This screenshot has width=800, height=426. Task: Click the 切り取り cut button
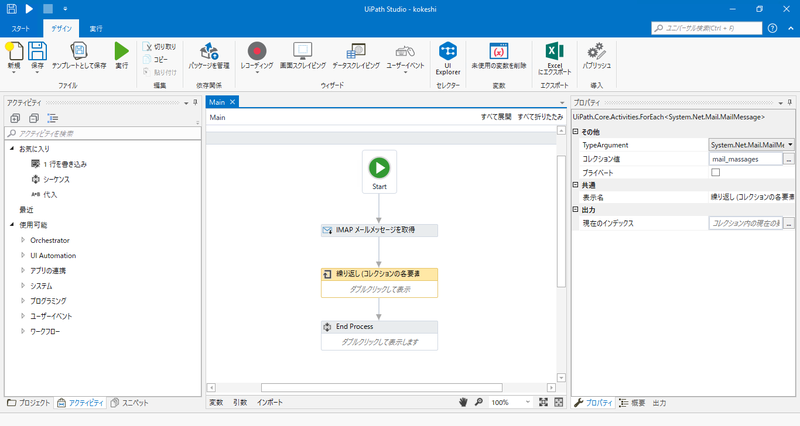159,46
